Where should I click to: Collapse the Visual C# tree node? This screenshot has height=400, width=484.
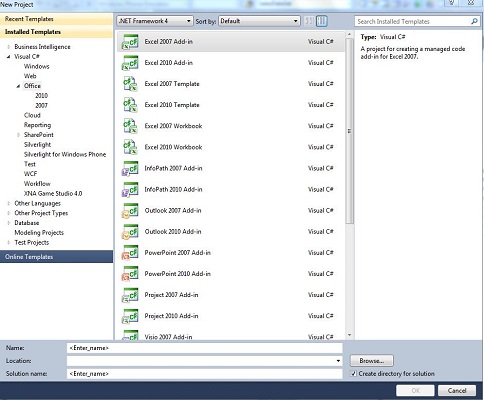(8, 57)
